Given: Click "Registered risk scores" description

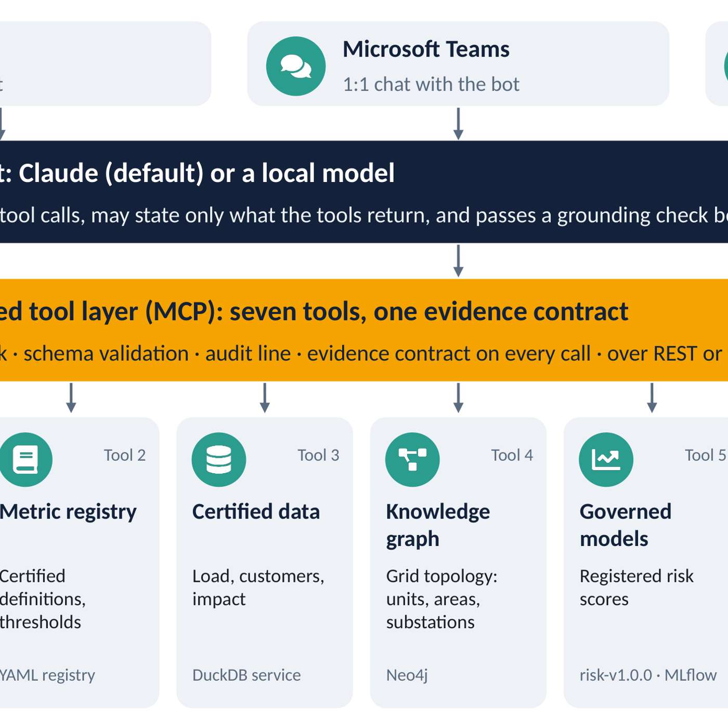Looking at the screenshot, I should (637, 588).
